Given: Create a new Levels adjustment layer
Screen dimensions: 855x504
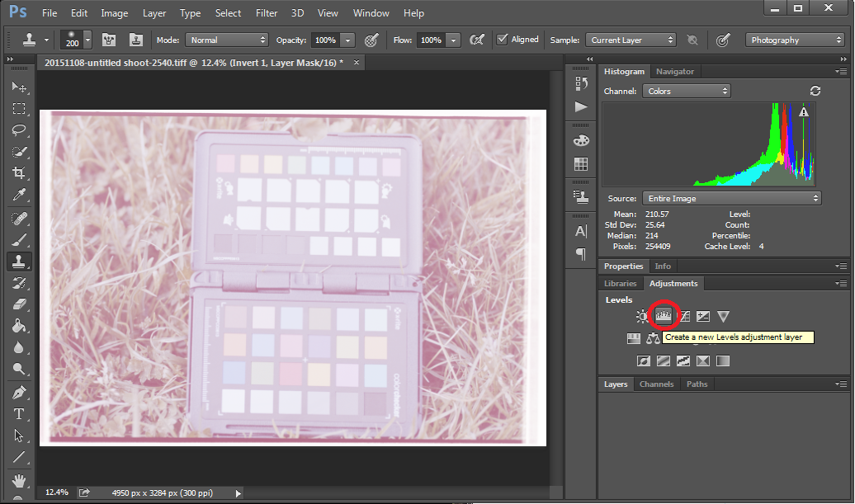Looking at the screenshot, I should [x=664, y=316].
